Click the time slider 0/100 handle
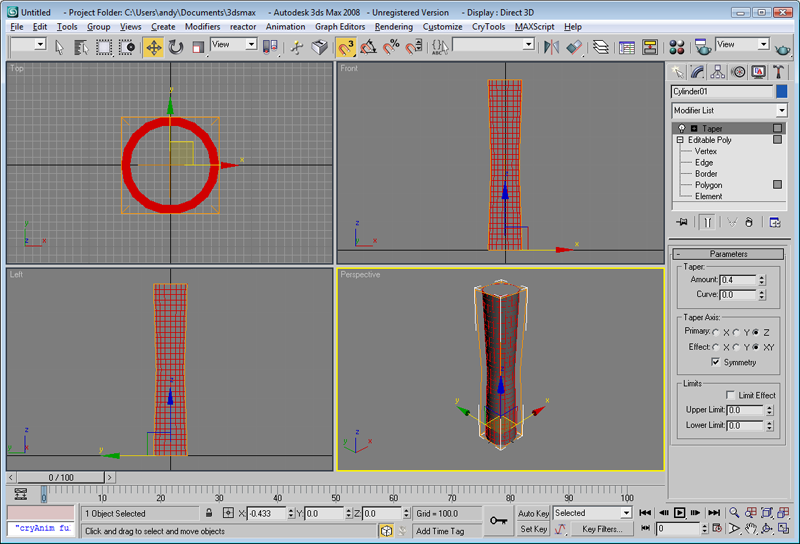 61,478
